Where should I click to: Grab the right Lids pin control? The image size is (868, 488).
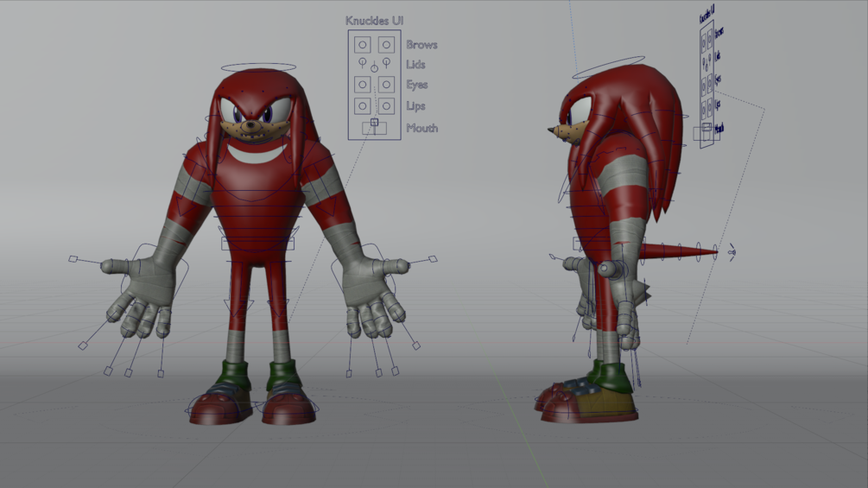386,62
